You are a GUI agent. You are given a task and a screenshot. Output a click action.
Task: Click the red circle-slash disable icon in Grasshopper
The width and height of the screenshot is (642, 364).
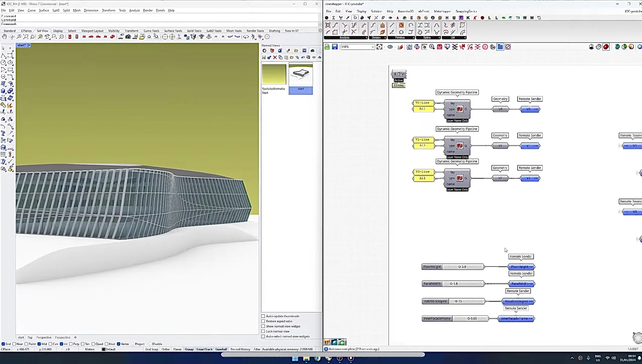tap(508, 47)
